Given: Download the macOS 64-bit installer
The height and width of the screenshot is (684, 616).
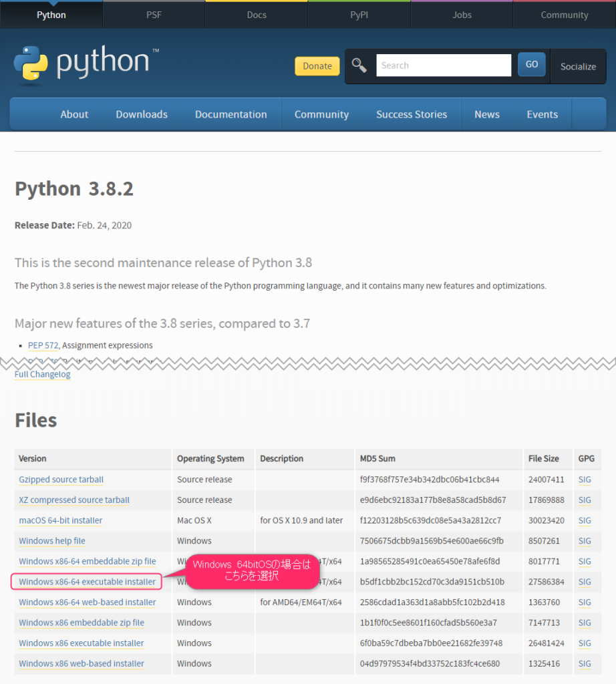Looking at the screenshot, I should 61,520.
